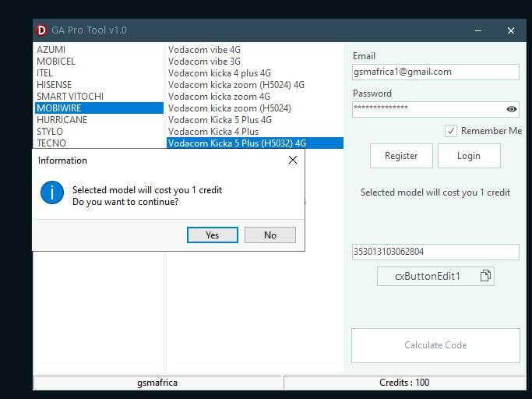Confirm with the Yes button

[x=213, y=235]
